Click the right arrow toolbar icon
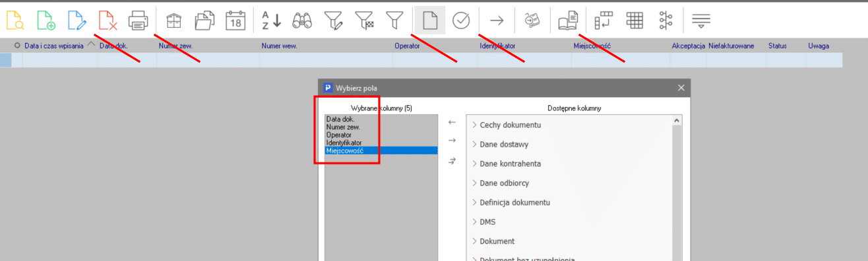 coord(497,20)
